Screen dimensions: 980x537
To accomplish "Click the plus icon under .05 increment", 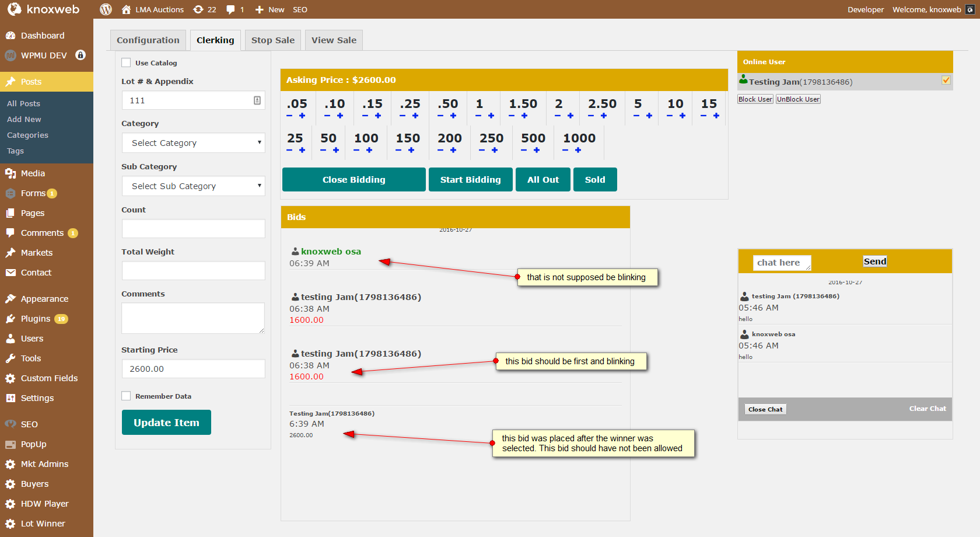I will (302, 116).
